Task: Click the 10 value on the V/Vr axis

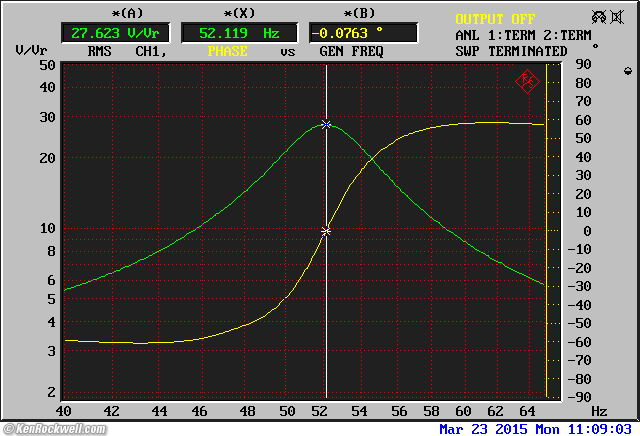Action: [x=47, y=228]
